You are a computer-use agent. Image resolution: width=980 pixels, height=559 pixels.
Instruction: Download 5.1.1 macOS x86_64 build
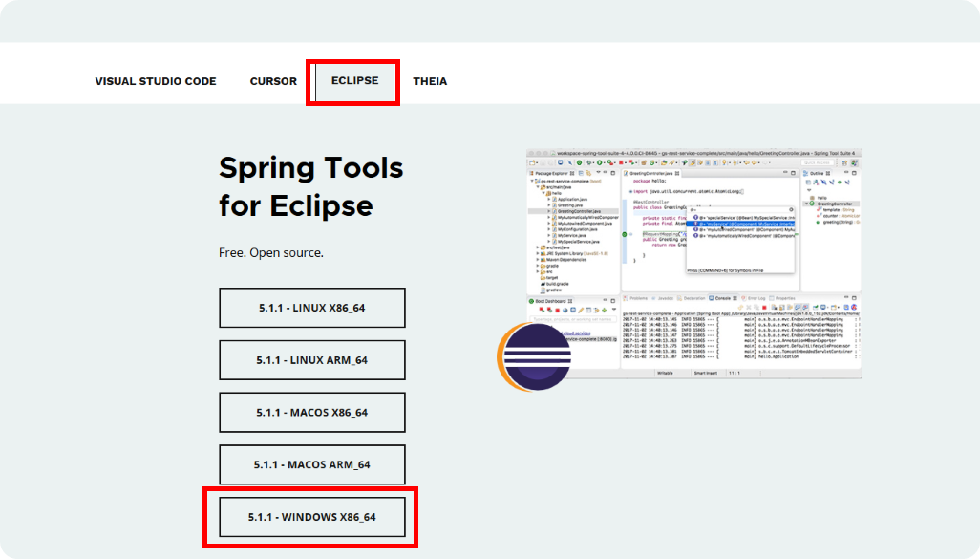point(312,413)
